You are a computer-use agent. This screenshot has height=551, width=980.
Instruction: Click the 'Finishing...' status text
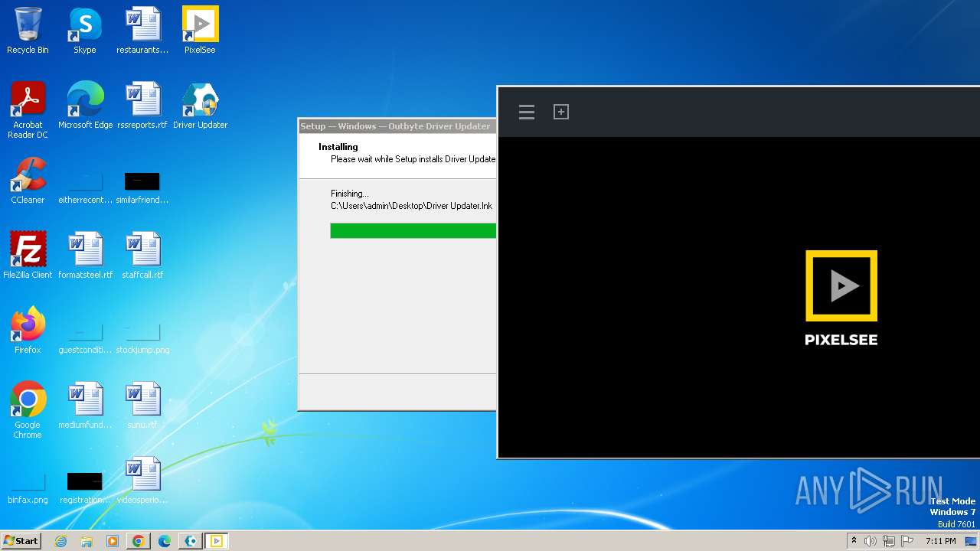coord(350,194)
